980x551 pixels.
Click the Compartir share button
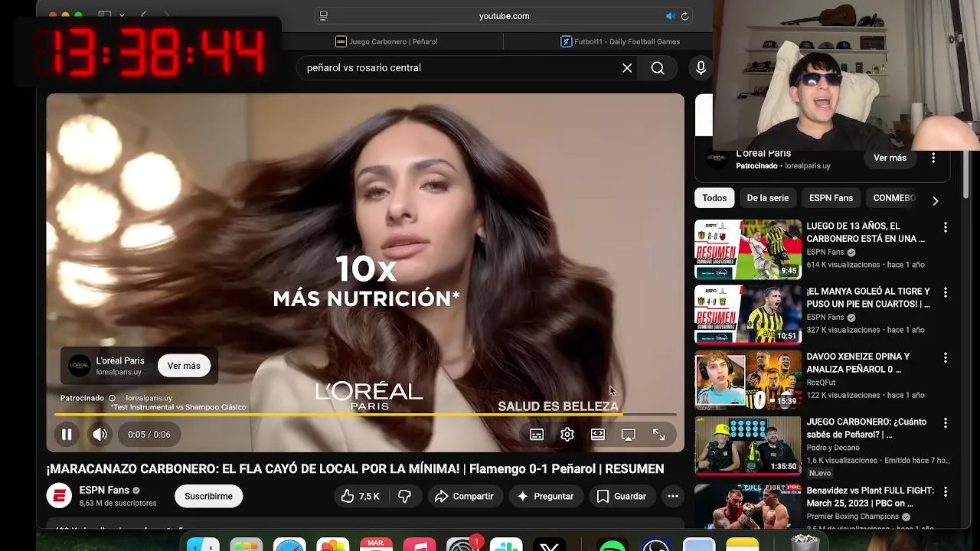(x=465, y=496)
